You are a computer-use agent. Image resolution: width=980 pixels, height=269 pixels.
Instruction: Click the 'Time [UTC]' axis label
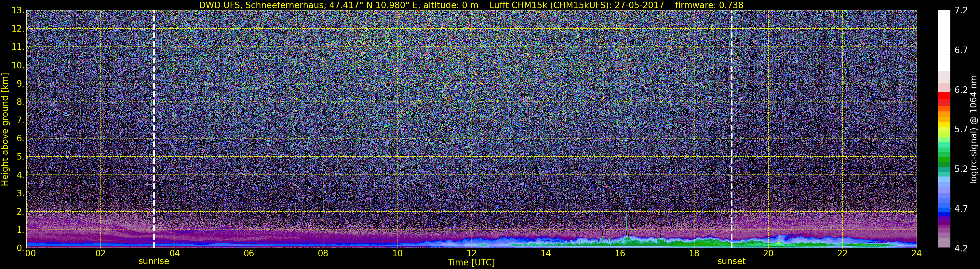point(471,262)
